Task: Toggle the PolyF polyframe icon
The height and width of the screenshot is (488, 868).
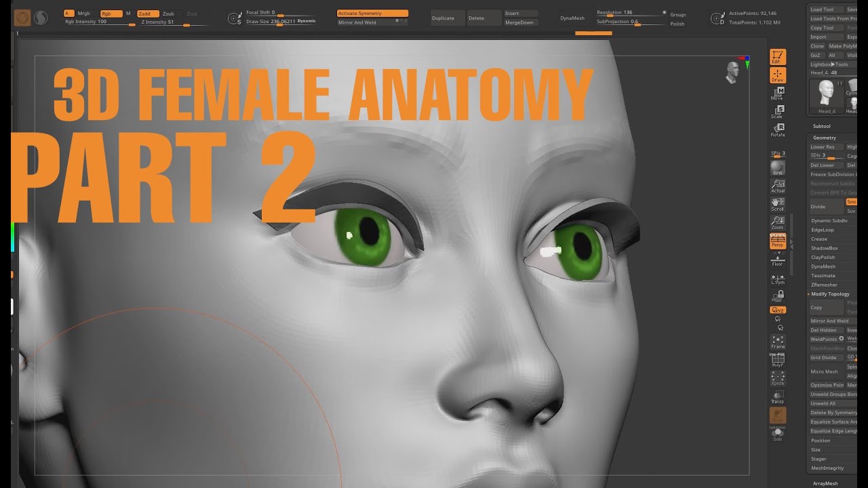Action: coord(778,360)
